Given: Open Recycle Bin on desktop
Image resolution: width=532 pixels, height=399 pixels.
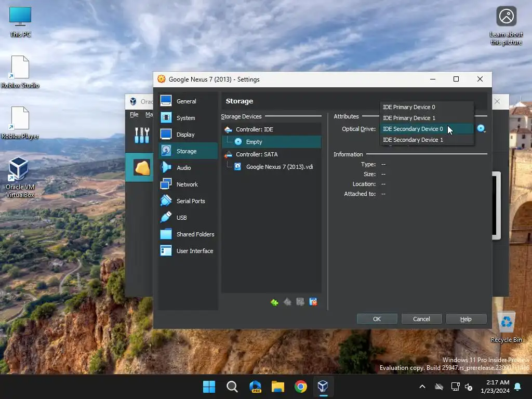Looking at the screenshot, I should click(x=506, y=327).
